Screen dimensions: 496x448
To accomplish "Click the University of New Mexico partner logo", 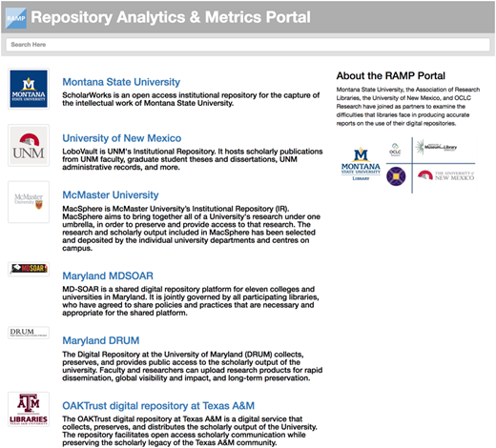I will tap(445, 175).
